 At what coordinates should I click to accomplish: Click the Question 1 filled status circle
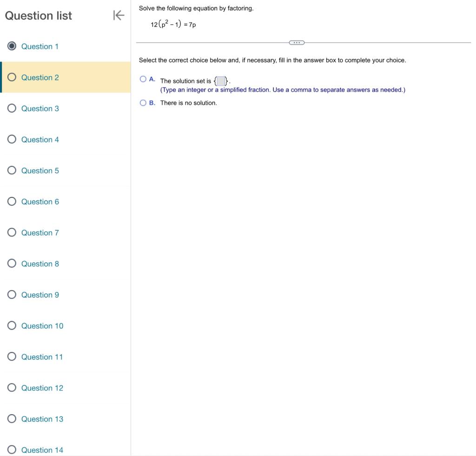pos(11,46)
